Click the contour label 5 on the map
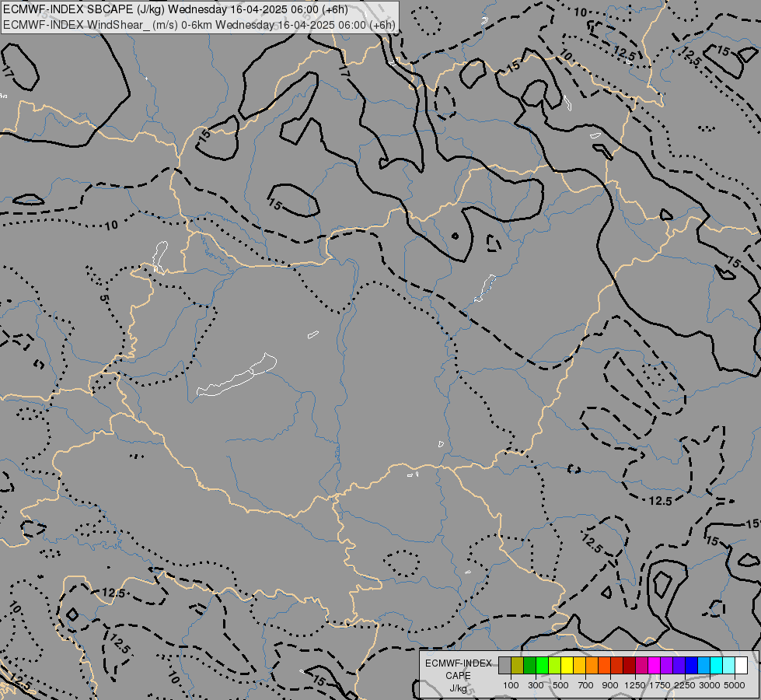Viewport: 761px width, 700px height. (x=104, y=298)
